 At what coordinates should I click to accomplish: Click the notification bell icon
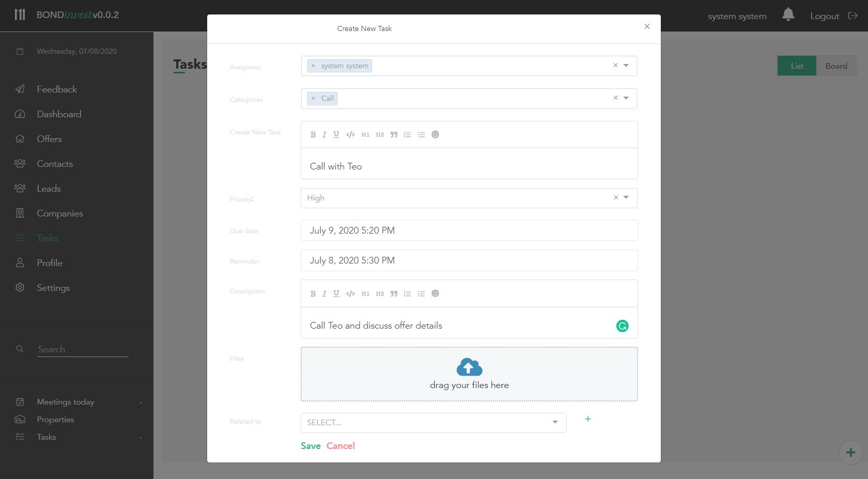788,14
